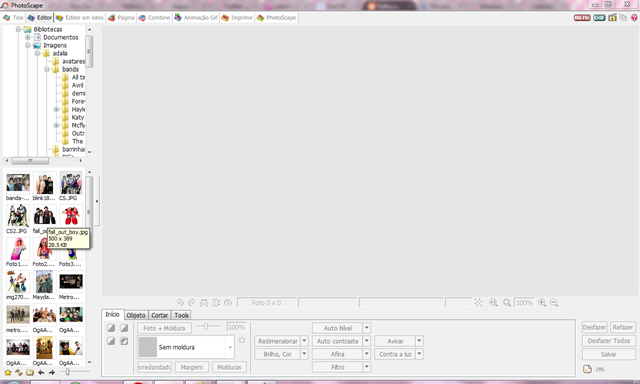
Task: Click the refresh arrows icon below thumbnails
Action: point(19,372)
